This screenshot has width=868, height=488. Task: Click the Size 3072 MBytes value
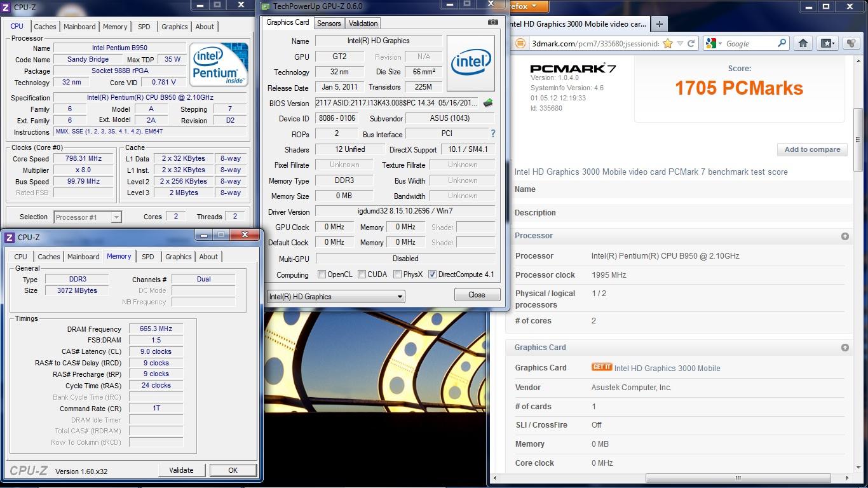point(78,290)
